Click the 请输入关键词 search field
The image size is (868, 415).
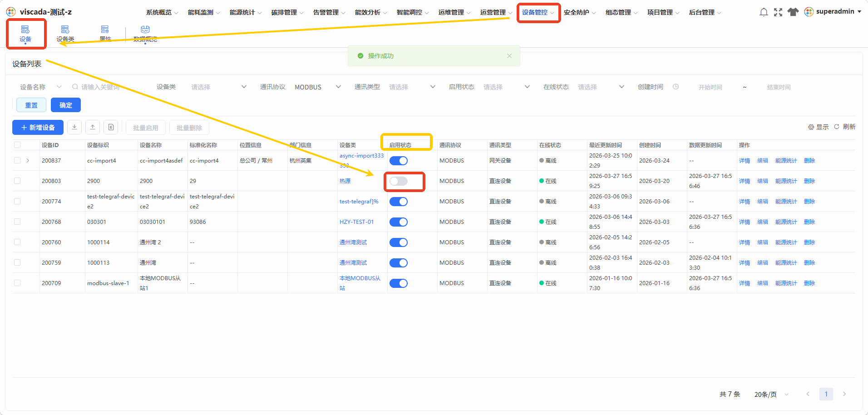click(111, 87)
